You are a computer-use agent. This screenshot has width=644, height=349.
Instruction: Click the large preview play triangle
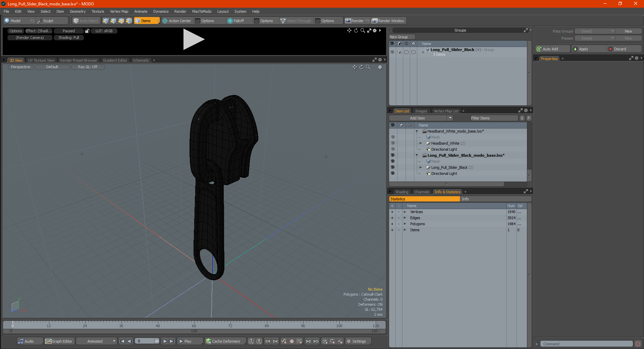193,40
